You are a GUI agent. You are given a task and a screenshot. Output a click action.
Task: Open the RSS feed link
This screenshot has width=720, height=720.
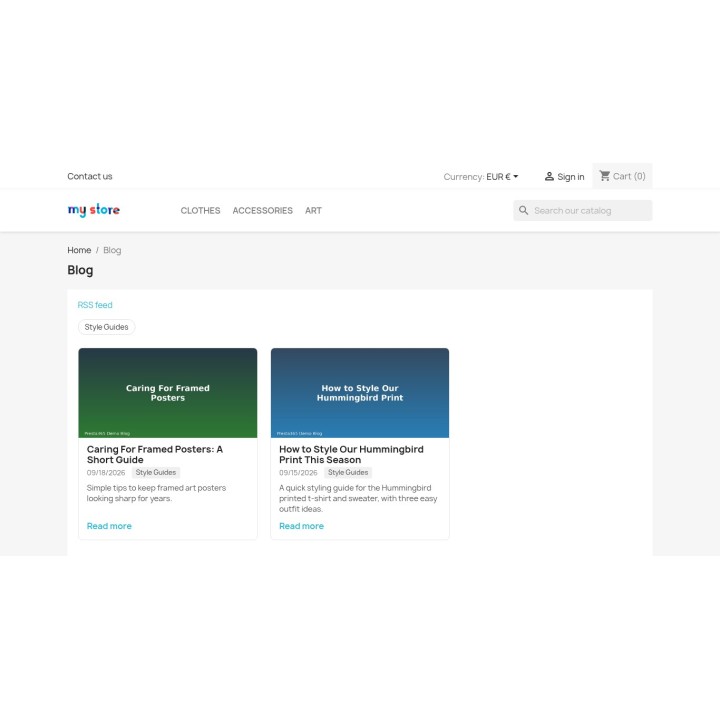95,305
